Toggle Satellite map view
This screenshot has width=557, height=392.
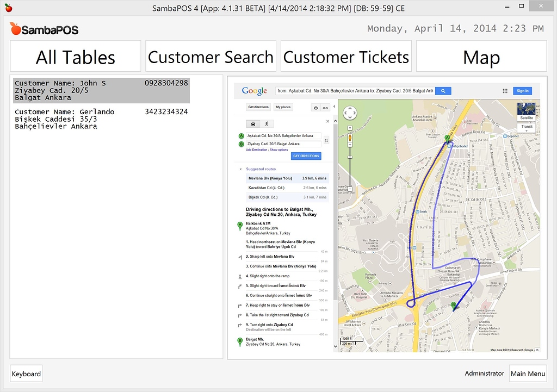[x=527, y=117]
